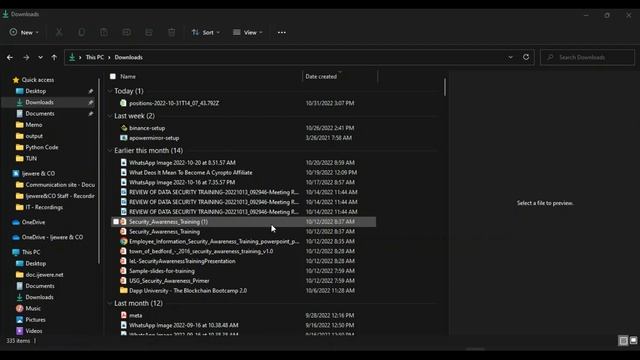Select OneDrive - Ijewere & CO in sidebar
Image resolution: width=640 pixels, height=360 pixels.
[52, 237]
